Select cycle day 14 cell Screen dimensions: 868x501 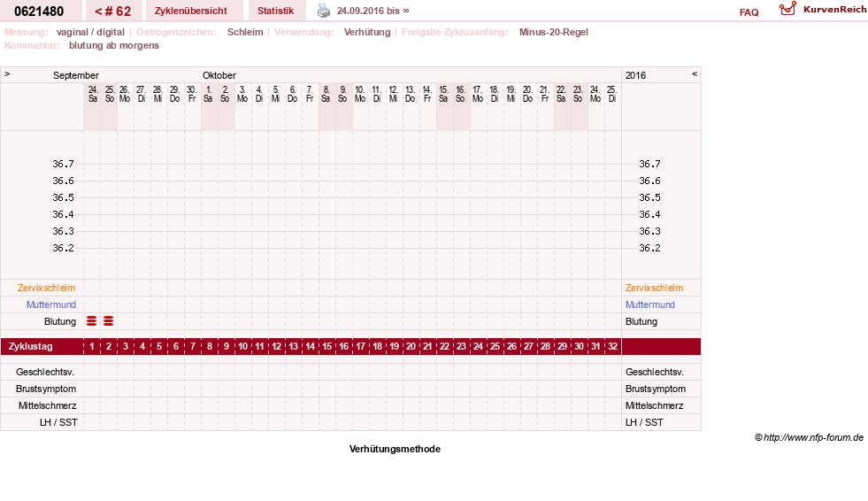click(x=310, y=347)
